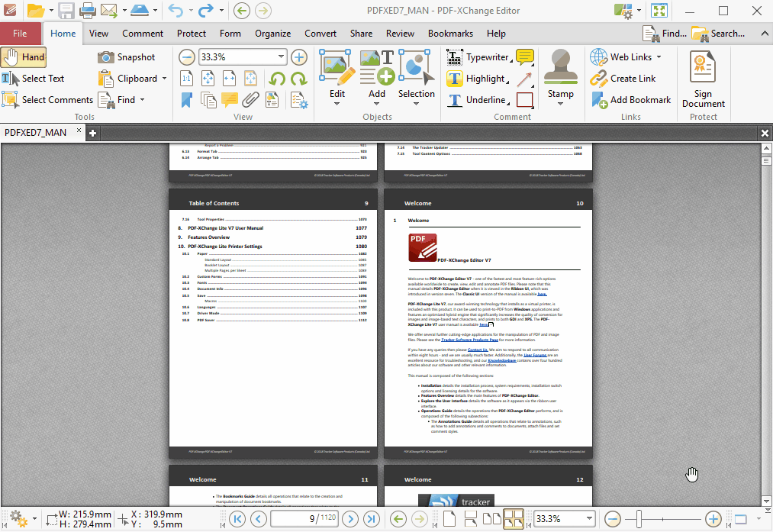Click the Fit Page view icon
Screen dimensions: 773x532
208,79
